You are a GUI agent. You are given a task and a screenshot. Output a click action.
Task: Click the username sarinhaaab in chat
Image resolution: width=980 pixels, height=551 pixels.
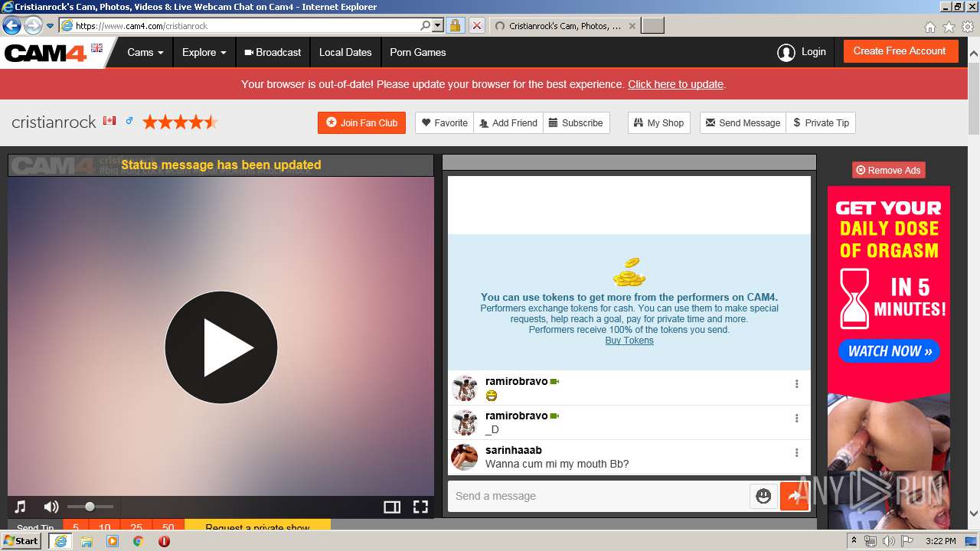pos(514,450)
